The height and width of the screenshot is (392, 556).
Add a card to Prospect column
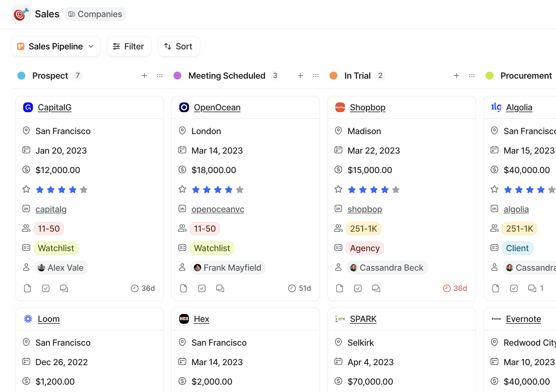tap(144, 76)
